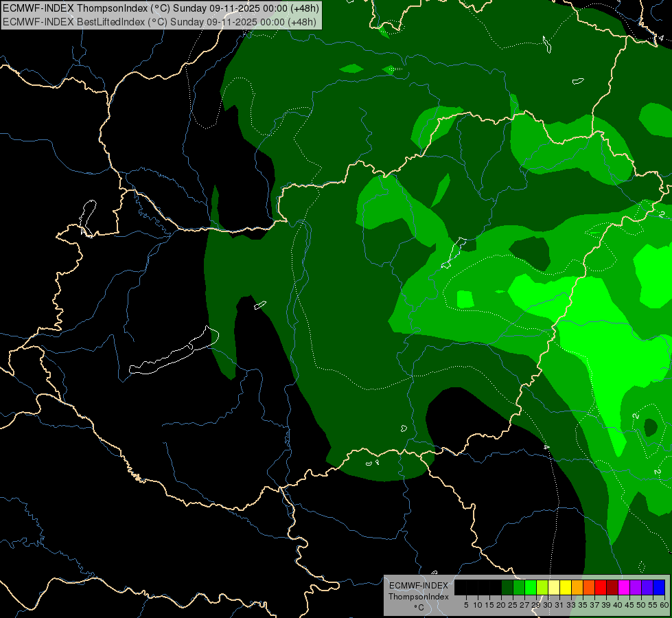Viewport: 672px width, 618px height.
Task: Click legend scale value 27
Action: [524, 605]
